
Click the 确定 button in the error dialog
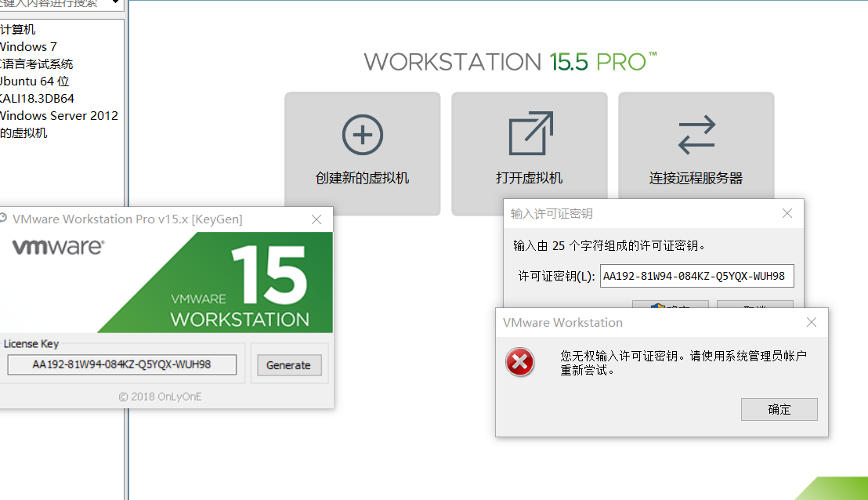[x=779, y=409]
